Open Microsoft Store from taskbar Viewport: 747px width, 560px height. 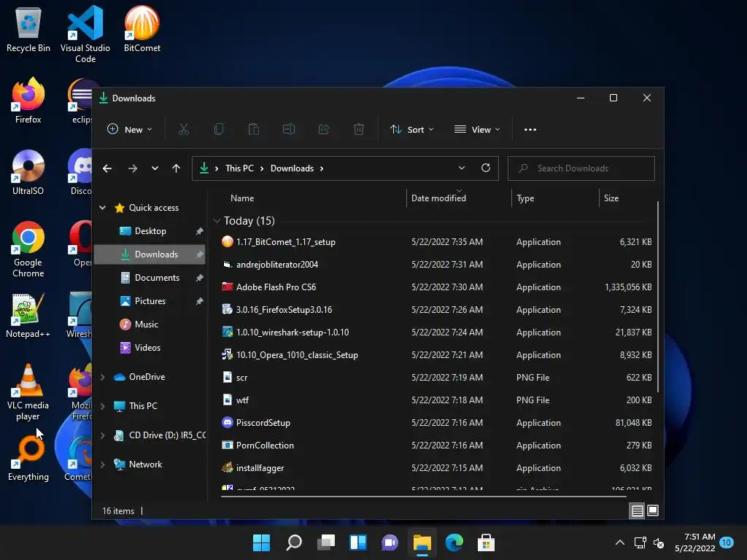point(486,542)
